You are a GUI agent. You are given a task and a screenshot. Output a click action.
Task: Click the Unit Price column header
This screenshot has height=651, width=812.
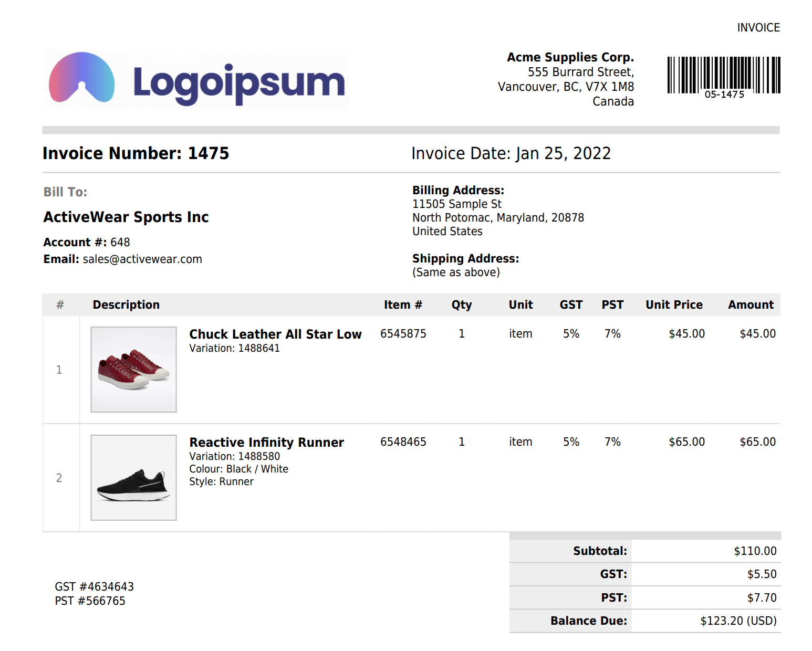click(674, 305)
